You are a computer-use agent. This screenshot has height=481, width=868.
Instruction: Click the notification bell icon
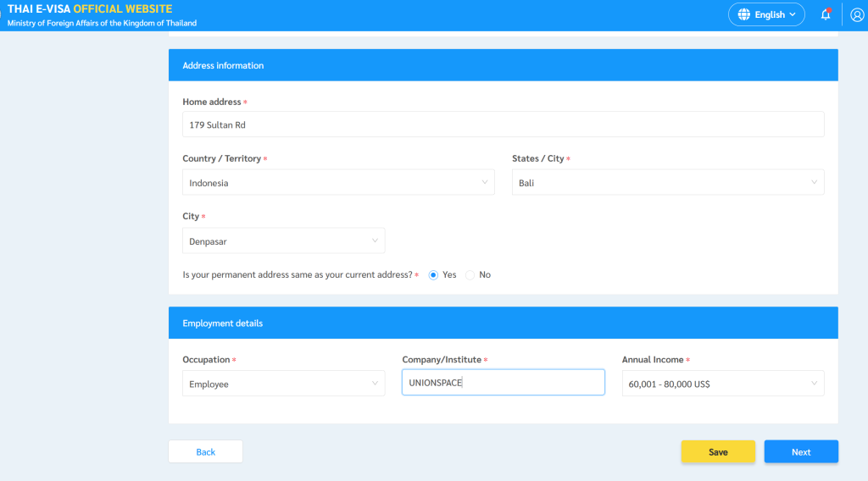click(826, 14)
